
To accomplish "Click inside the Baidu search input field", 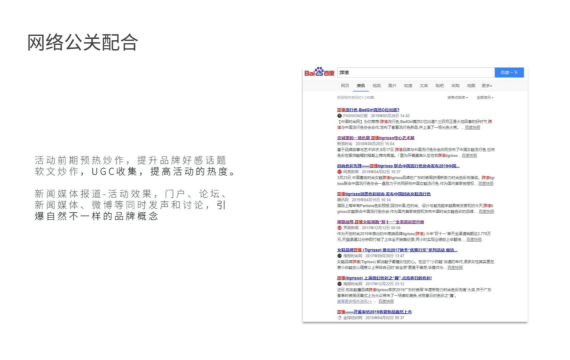I will click(x=416, y=72).
